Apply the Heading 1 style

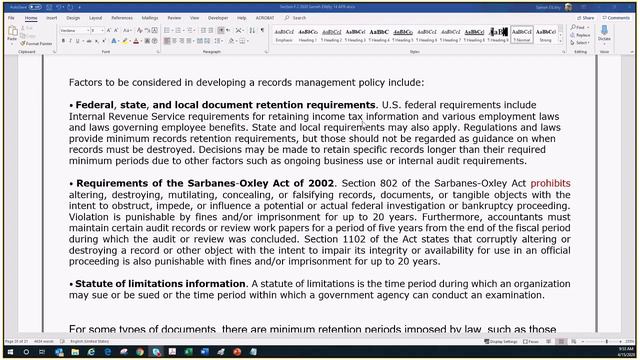308,35
